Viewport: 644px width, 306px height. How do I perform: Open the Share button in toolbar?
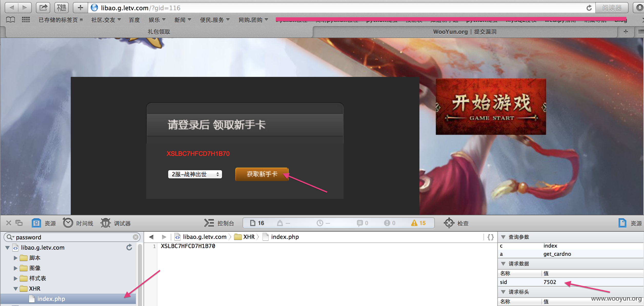click(43, 8)
